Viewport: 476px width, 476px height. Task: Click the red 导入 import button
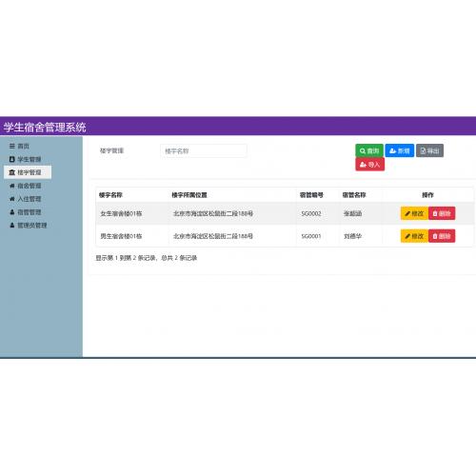click(x=369, y=165)
